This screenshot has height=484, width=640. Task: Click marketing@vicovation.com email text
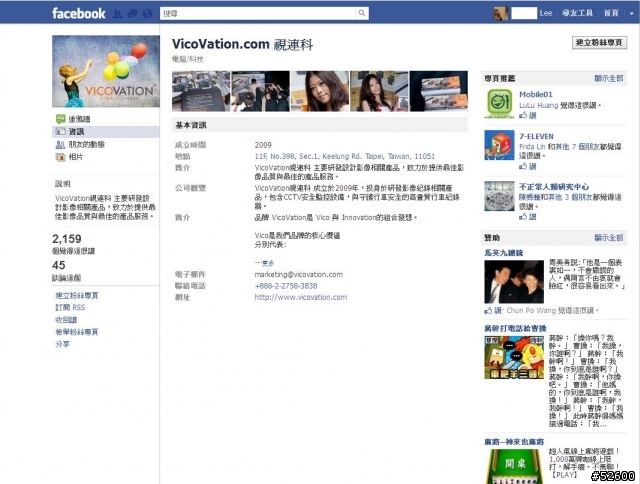(299, 274)
